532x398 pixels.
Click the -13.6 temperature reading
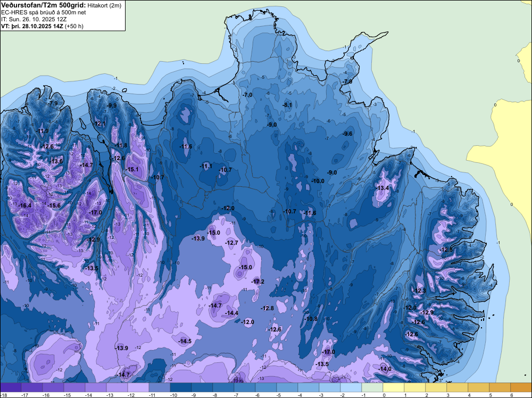(56, 161)
